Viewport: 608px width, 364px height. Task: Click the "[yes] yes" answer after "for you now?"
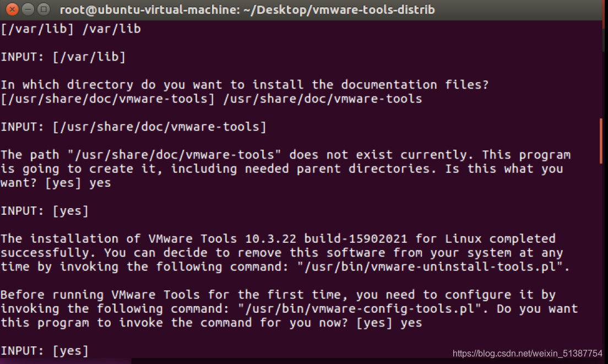click(389, 323)
